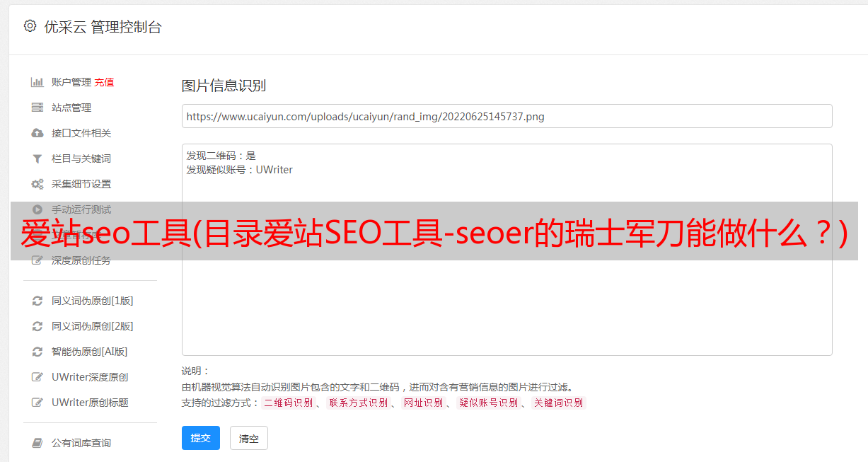Click the filter funnel icon for 栏目与关键词
This screenshot has height=462, width=868.
pos(37,158)
